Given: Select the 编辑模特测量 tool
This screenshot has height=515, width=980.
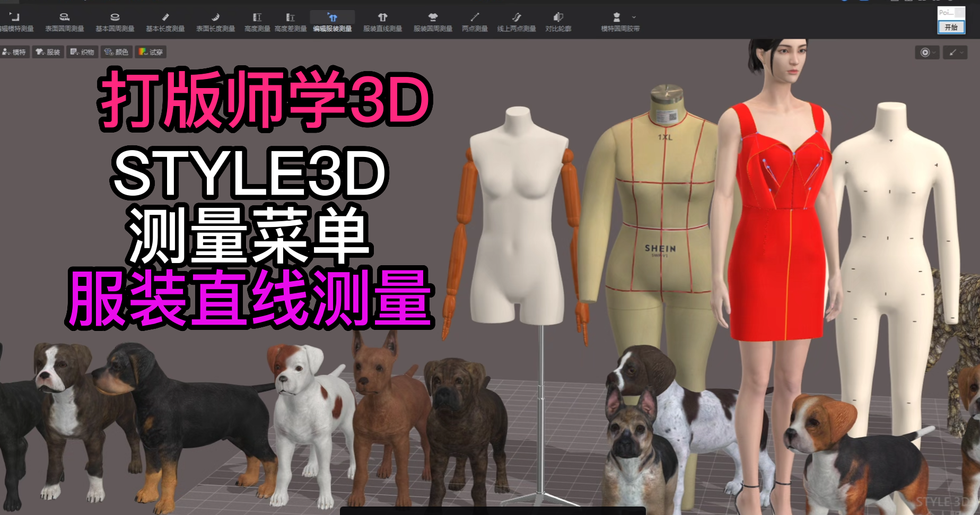Looking at the screenshot, I should 16,23.
